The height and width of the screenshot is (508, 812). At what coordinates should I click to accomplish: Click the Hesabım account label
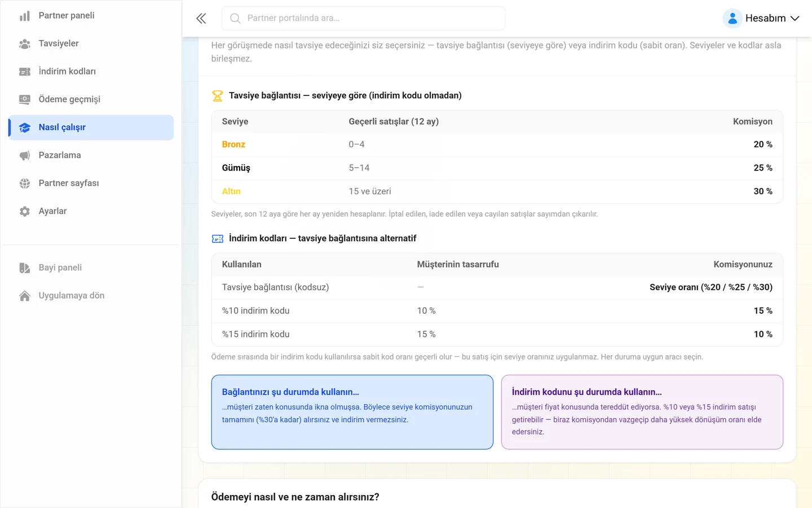tap(765, 19)
